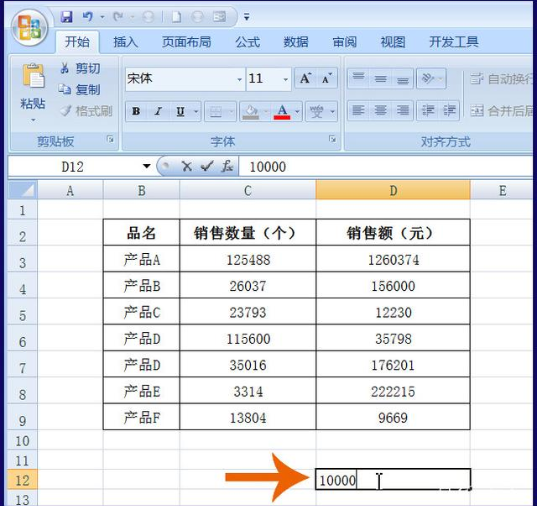Switch to the 开始 tab
This screenshot has width=537, height=506.
click(77, 42)
